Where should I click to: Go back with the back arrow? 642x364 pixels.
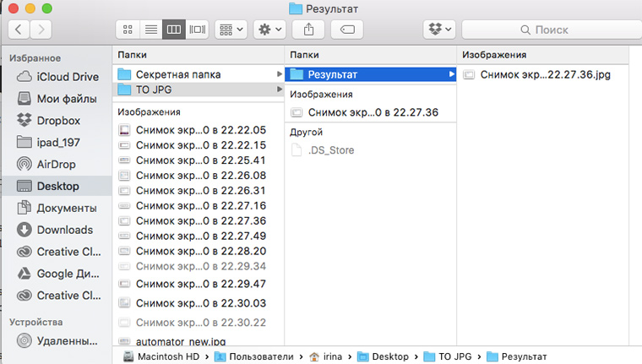19,30
